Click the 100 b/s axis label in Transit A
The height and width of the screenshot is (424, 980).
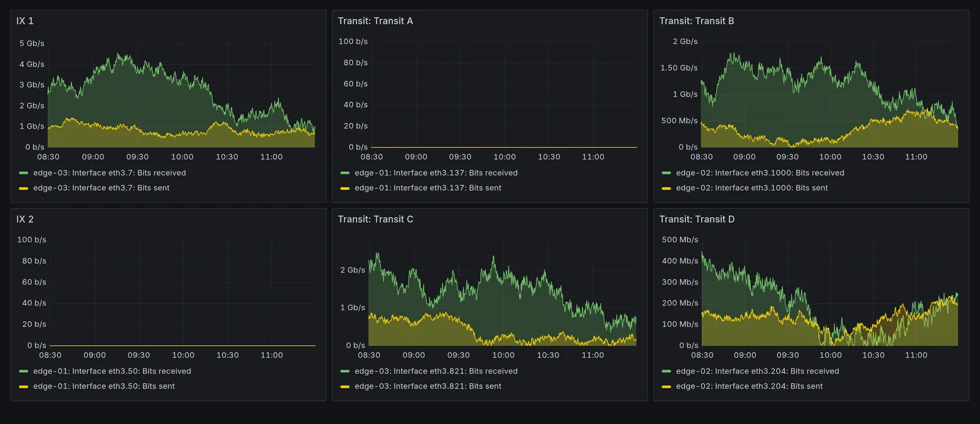353,42
